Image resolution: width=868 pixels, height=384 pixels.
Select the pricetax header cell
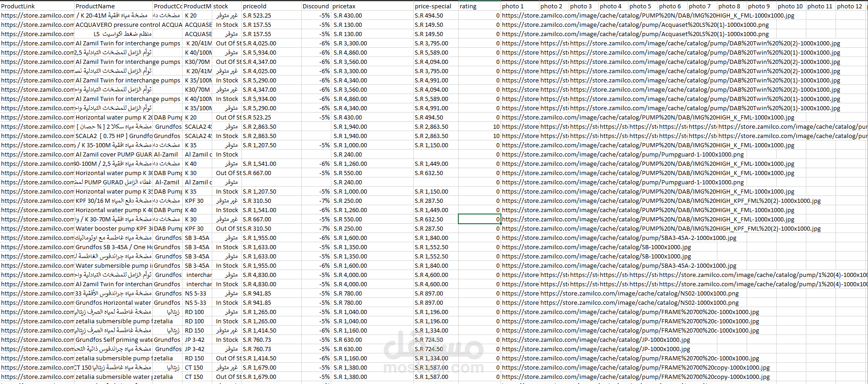pyautogui.click(x=373, y=6)
